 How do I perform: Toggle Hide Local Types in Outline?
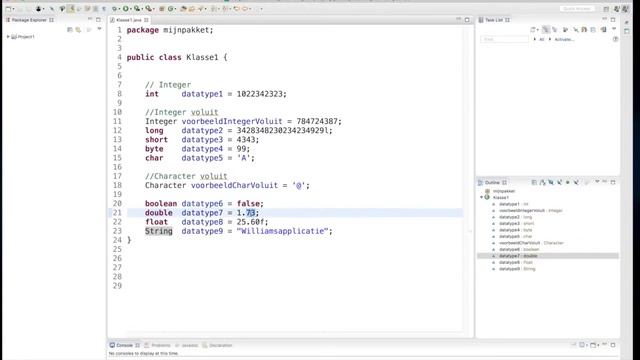[x=576, y=182]
